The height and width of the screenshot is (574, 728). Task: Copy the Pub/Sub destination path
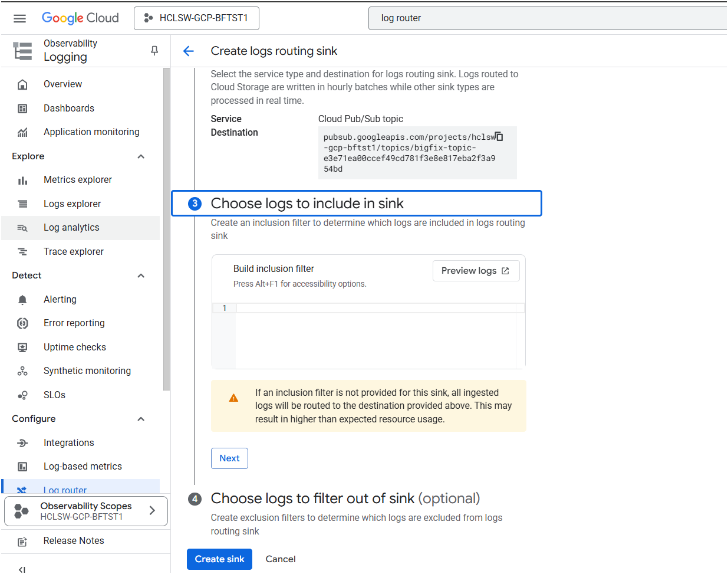point(499,136)
